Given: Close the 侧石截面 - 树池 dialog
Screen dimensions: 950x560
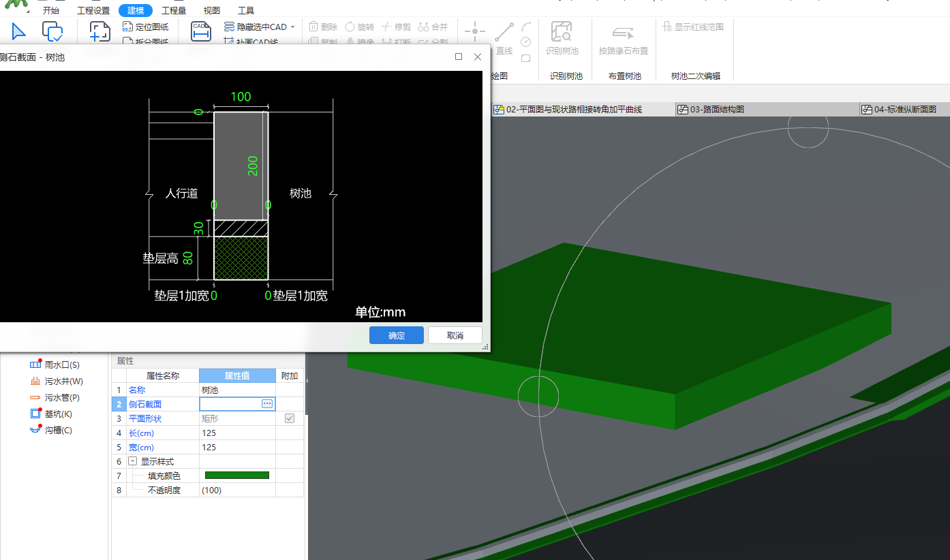Looking at the screenshot, I should (x=478, y=57).
